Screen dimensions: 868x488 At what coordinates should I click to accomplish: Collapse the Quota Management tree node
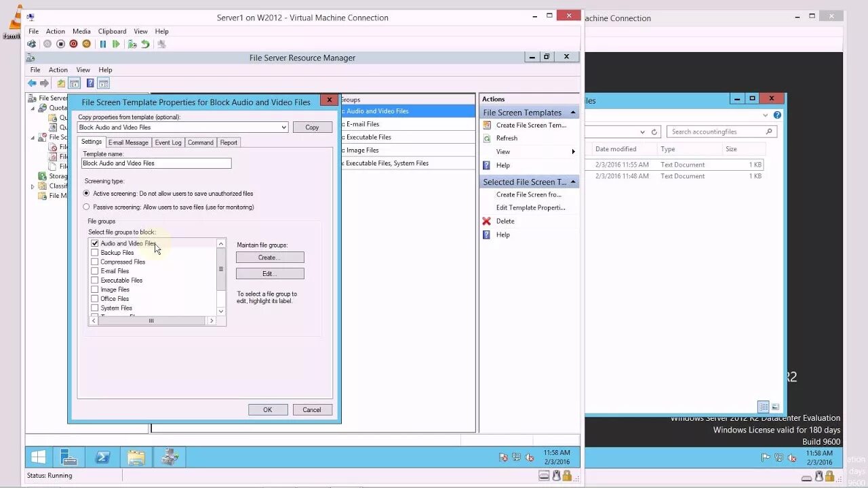pyautogui.click(x=33, y=108)
